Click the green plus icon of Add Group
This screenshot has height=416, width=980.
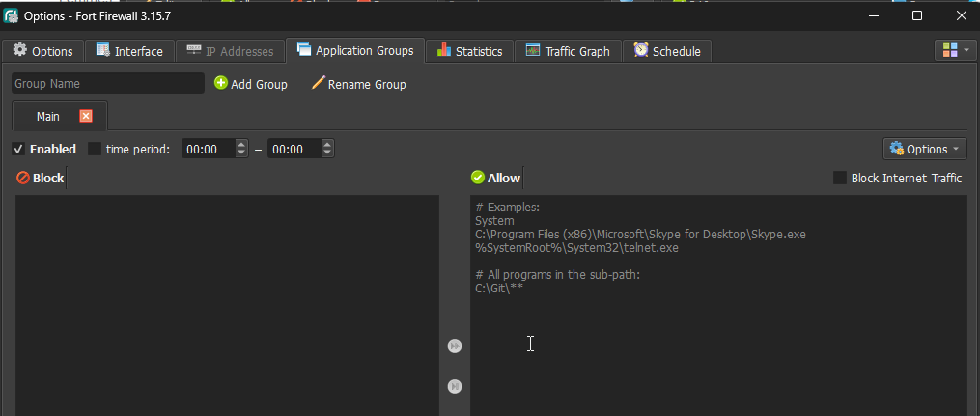pos(221,83)
